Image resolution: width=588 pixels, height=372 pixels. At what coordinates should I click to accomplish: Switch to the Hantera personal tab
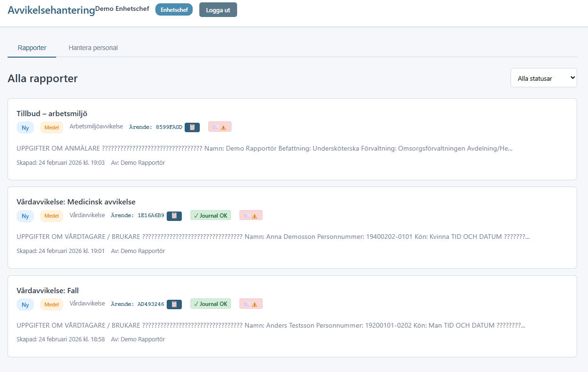93,48
